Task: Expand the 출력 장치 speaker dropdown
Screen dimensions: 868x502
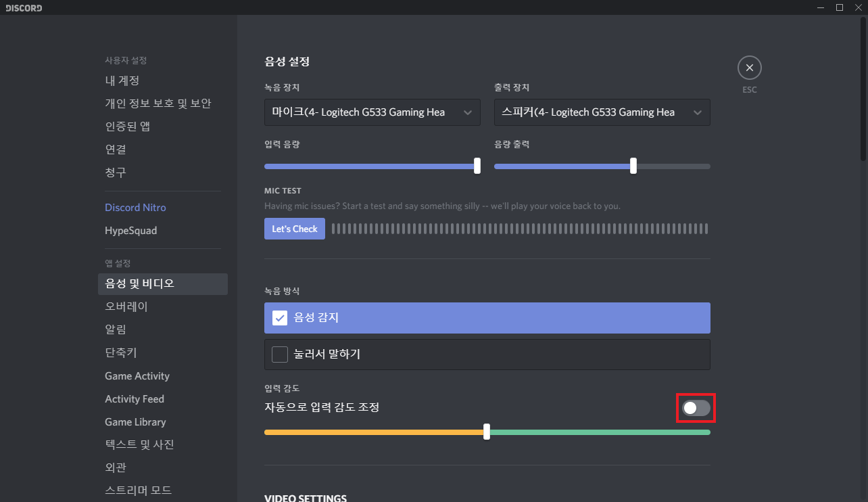Action: point(602,112)
